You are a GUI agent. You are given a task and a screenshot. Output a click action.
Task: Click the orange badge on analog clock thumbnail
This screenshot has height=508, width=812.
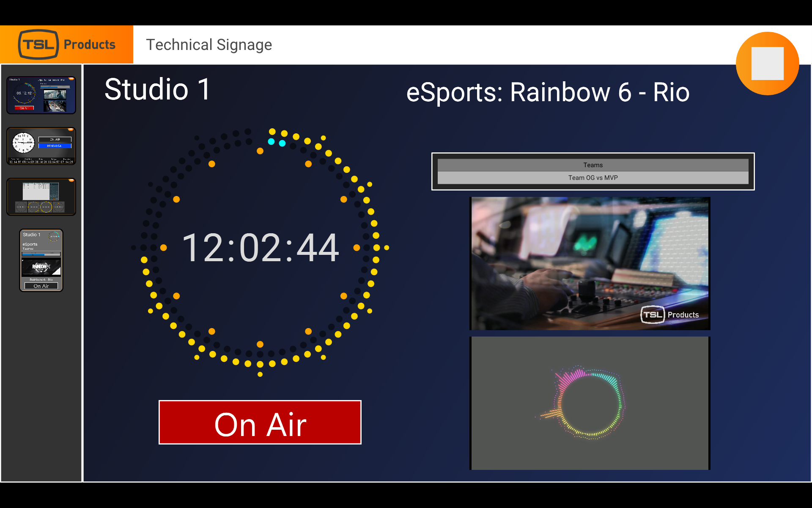71,130
